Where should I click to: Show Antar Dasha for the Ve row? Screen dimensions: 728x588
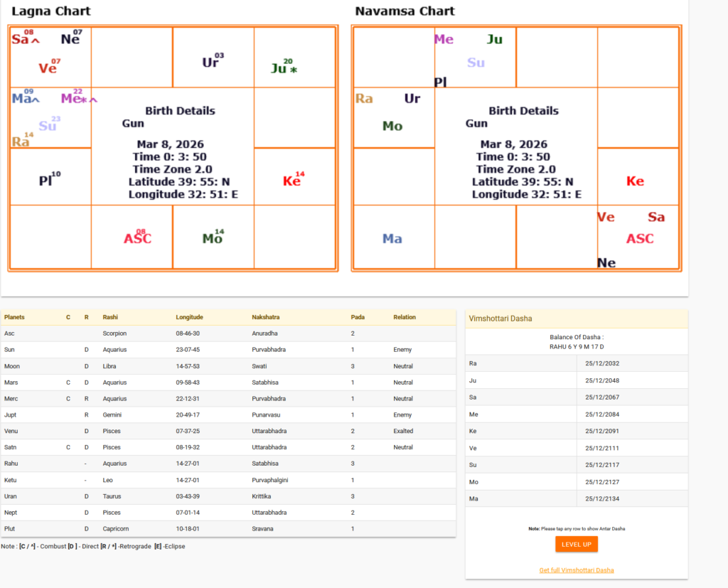576,448
